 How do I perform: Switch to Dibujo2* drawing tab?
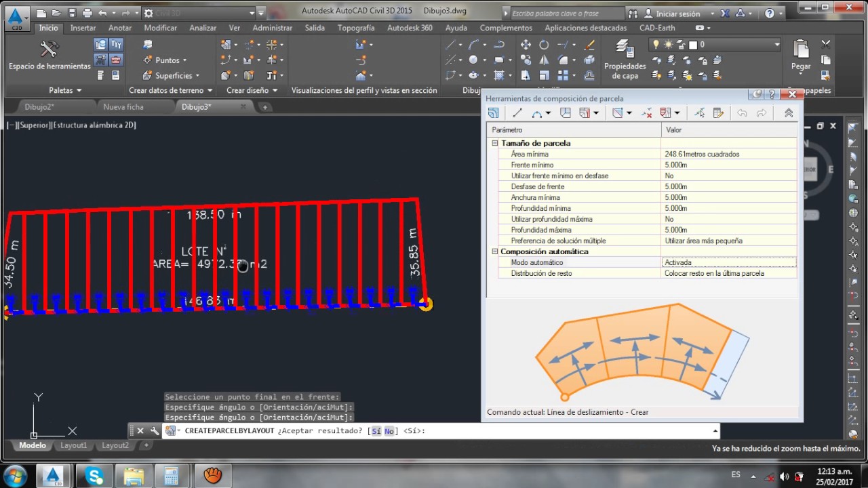point(39,106)
